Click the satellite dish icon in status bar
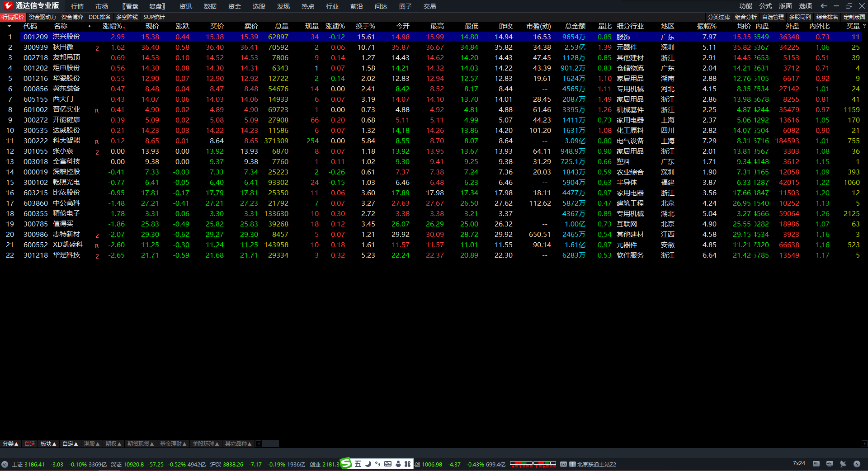Viewport: 868px width, 471px height. click(x=843, y=464)
